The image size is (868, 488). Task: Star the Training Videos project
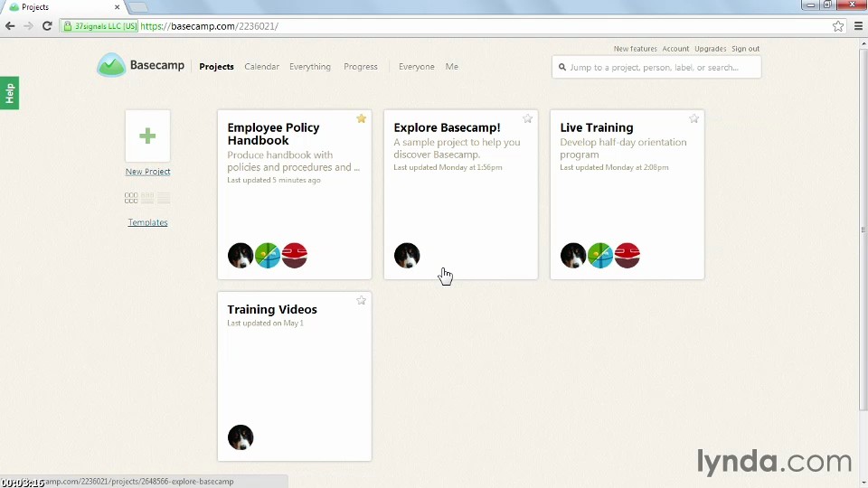click(x=361, y=300)
